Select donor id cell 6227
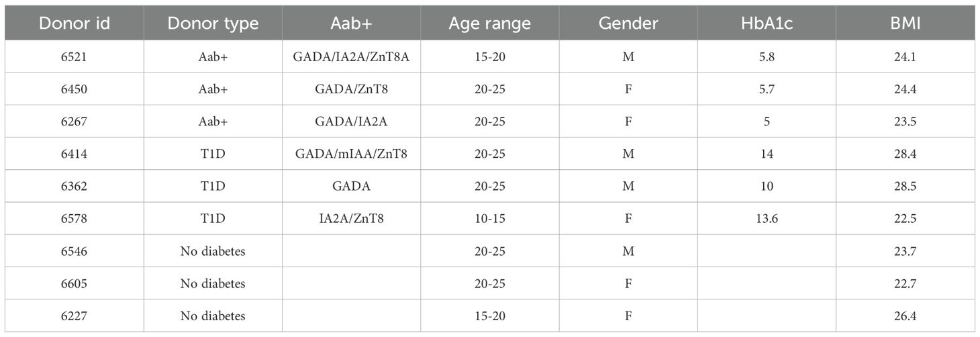This screenshot has width=980, height=337. (x=74, y=316)
